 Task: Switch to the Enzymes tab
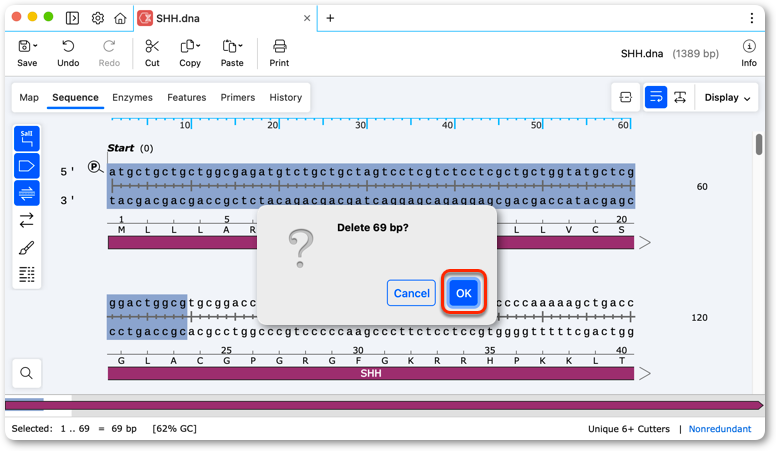point(132,98)
